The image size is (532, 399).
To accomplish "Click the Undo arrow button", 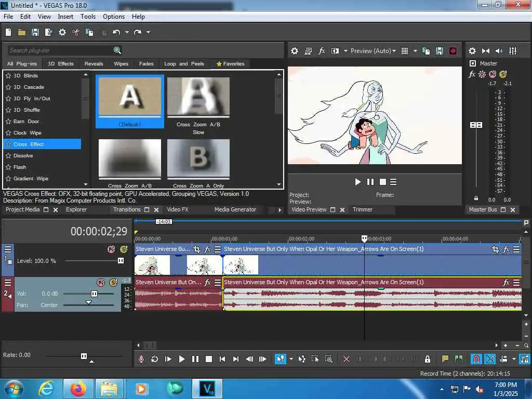I will click(x=116, y=32).
